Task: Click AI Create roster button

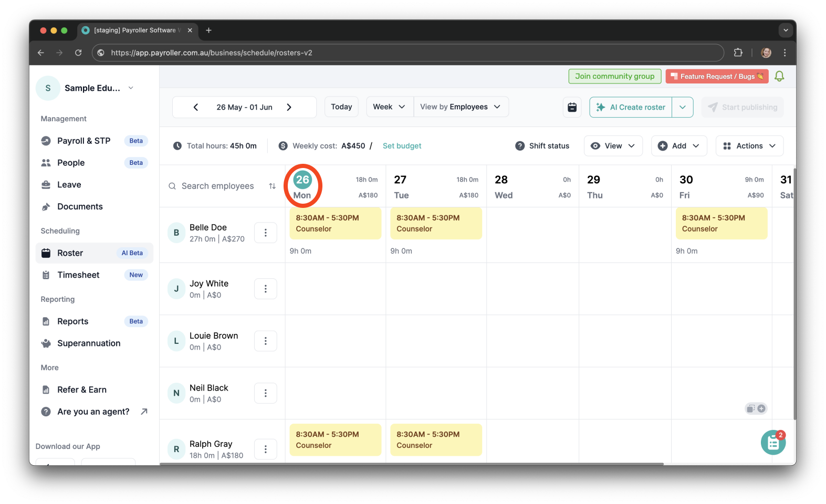Action: pos(631,107)
